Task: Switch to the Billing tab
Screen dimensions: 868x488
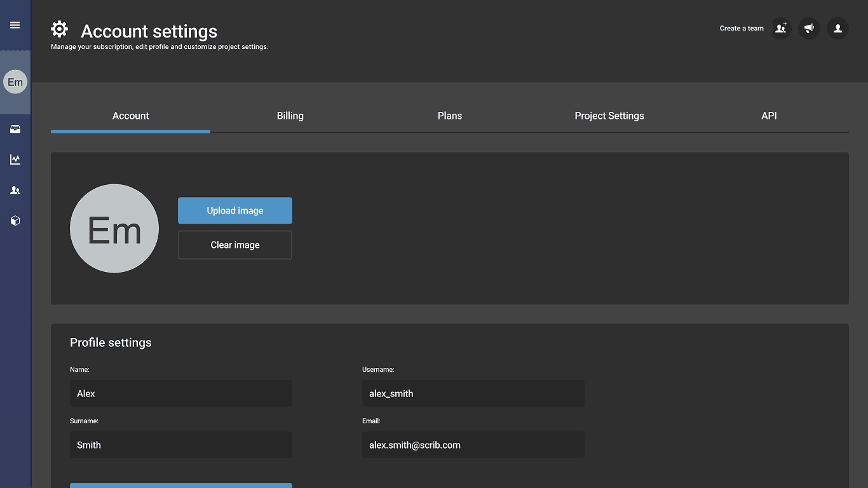Action: click(290, 116)
